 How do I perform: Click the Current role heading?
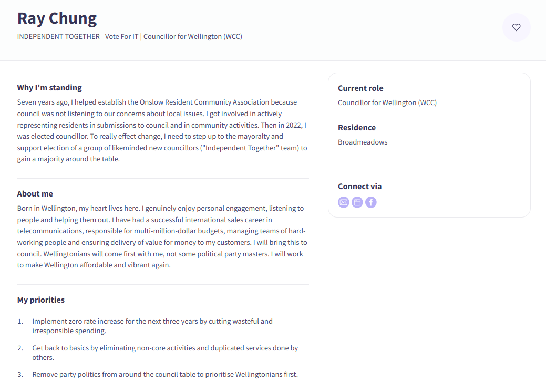click(360, 88)
